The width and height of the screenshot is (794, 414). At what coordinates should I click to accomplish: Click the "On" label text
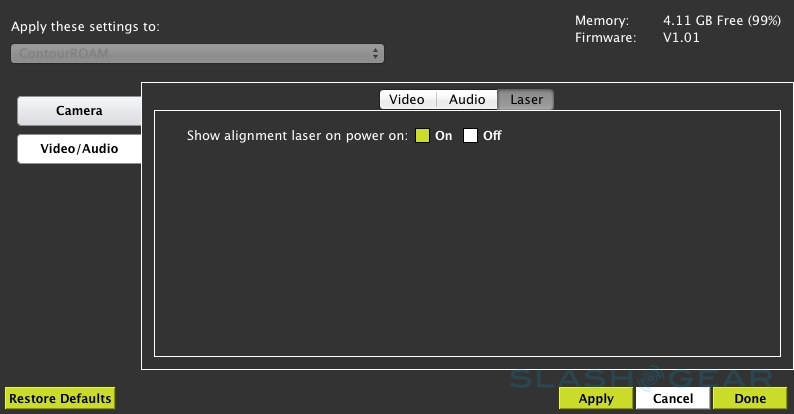pyautogui.click(x=444, y=136)
